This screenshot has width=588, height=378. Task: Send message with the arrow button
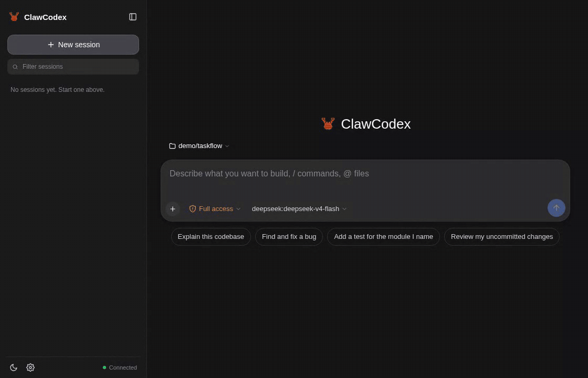click(556, 208)
